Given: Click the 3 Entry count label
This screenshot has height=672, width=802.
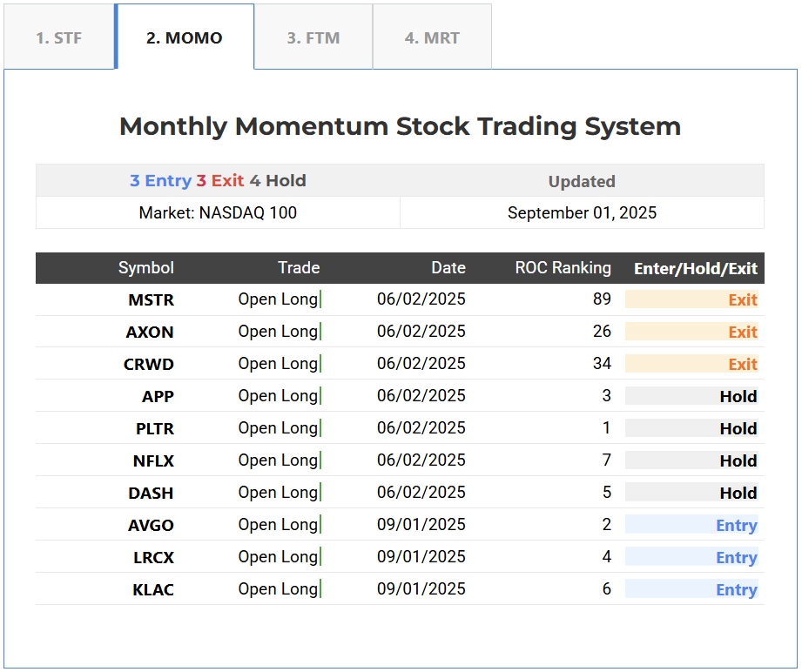Looking at the screenshot, I should (160, 181).
